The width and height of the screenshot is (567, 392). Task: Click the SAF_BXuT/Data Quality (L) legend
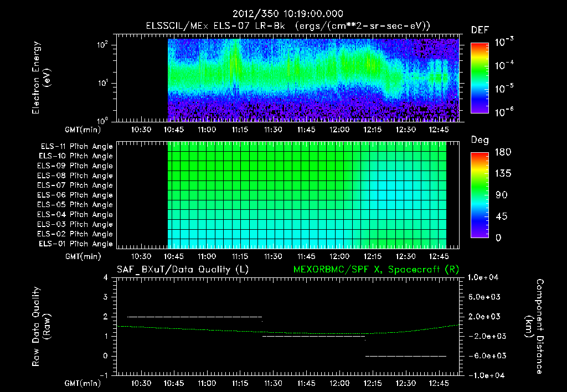[183, 270]
